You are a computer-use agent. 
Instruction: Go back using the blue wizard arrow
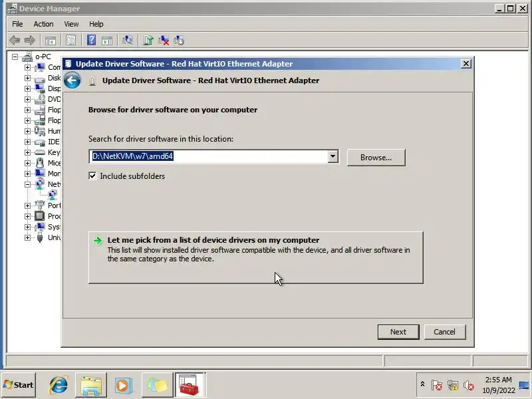pyautogui.click(x=72, y=80)
